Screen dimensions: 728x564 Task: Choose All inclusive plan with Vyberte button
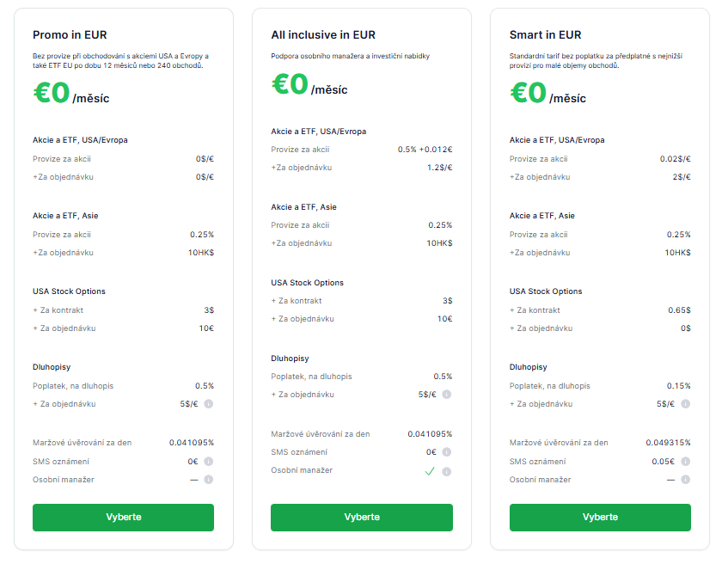coord(362,518)
